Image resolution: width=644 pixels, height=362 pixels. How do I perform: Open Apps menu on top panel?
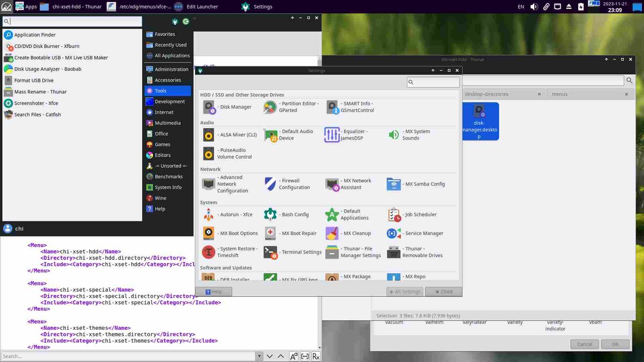(26, 6)
